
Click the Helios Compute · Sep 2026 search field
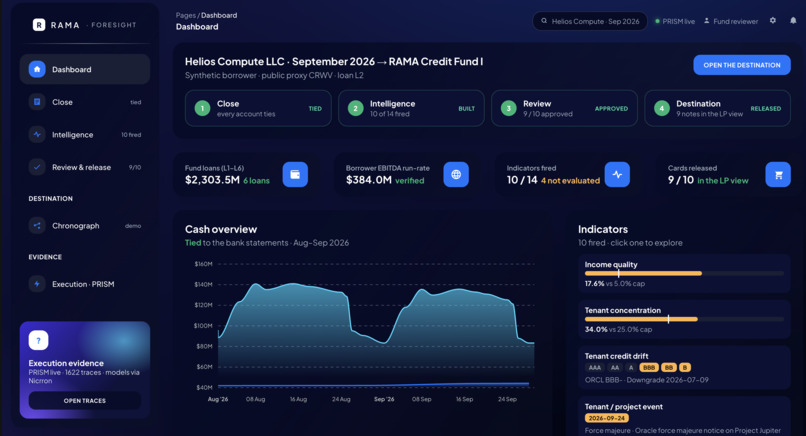[x=590, y=21]
